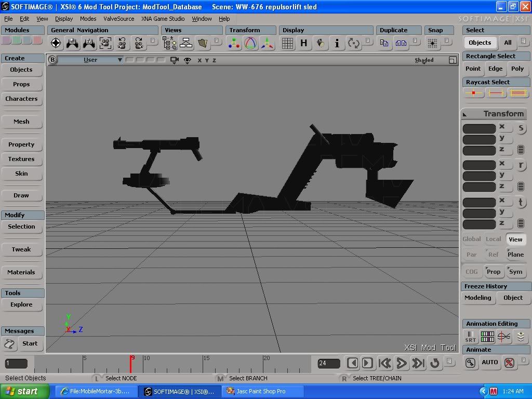The height and width of the screenshot is (399, 532).
Task: Open the Scene Explorer icon under Views
Action: click(169, 43)
